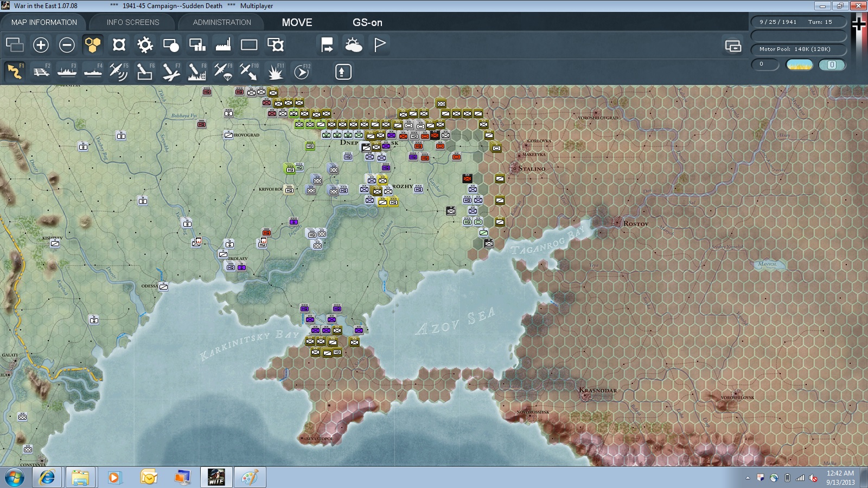Select Air Transport parachute F9 icon
868x488 pixels.
(223, 72)
